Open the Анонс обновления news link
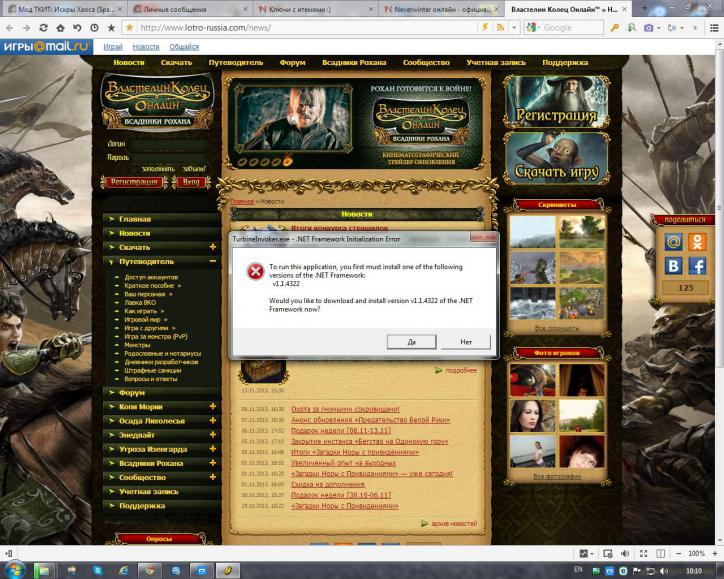This screenshot has width=724, height=579. click(x=370, y=420)
